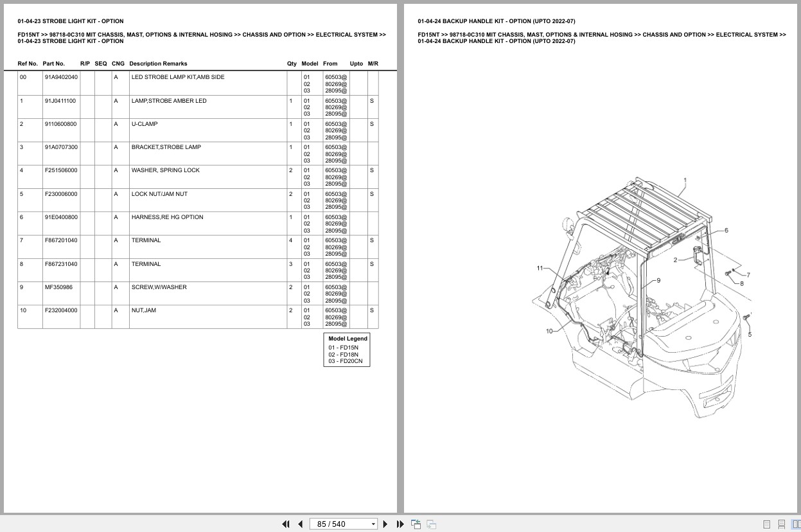Click part number 91J0411100
The image size is (801, 532).
pyautogui.click(x=60, y=101)
